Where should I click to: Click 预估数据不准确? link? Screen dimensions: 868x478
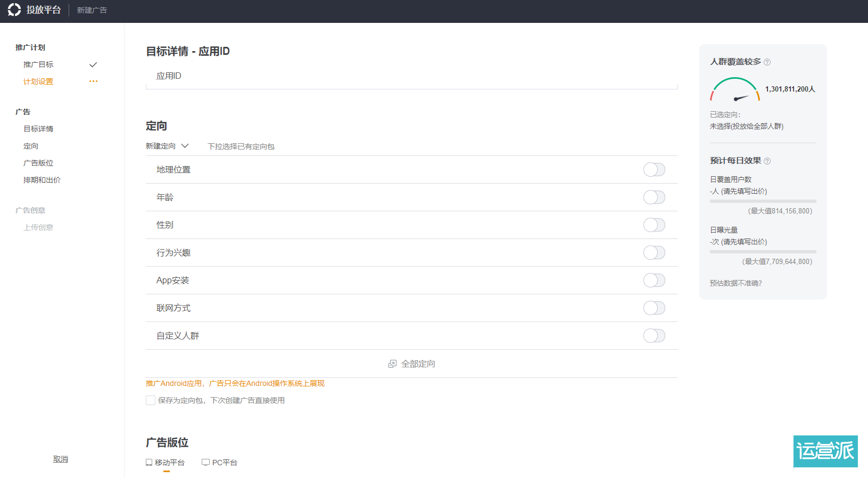click(735, 283)
